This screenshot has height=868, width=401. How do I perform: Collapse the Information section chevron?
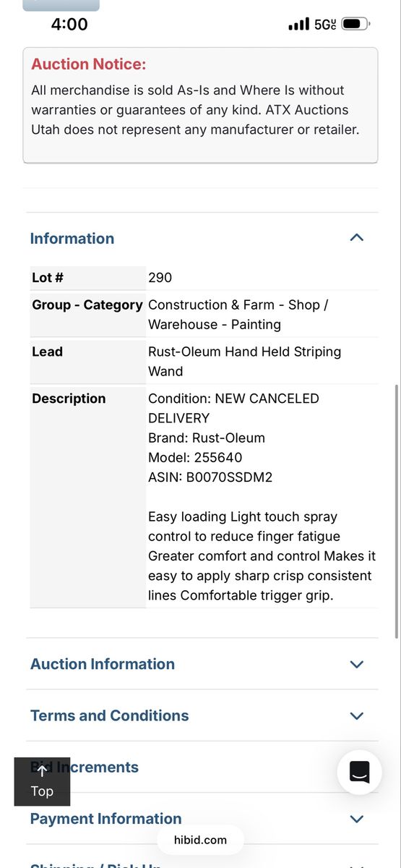pyautogui.click(x=356, y=238)
